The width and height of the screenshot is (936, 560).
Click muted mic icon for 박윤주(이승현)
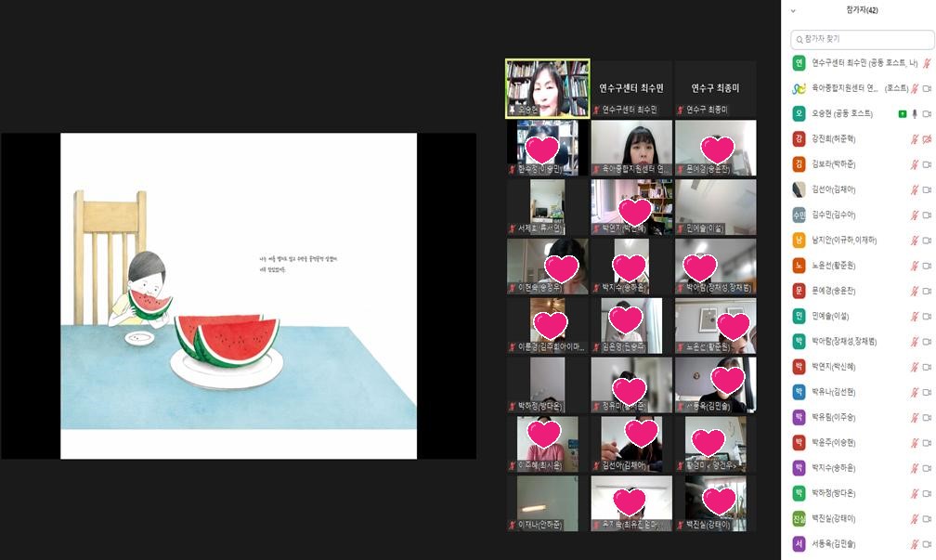click(x=914, y=442)
